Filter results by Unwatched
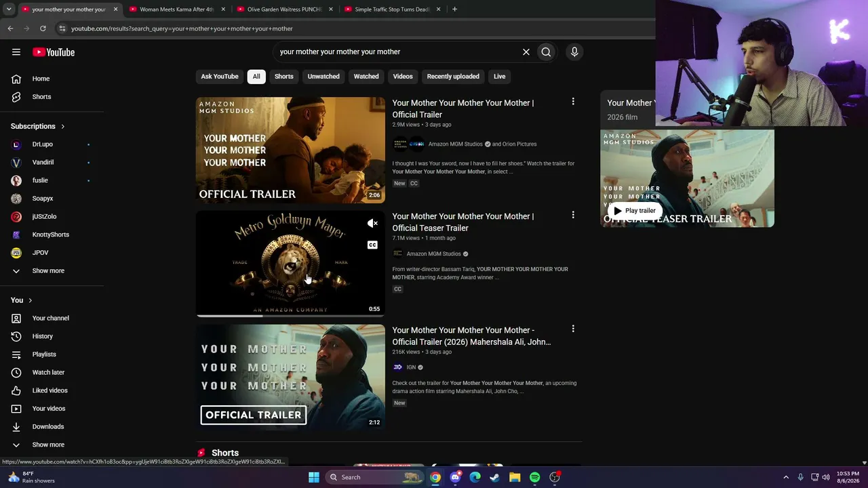Image resolution: width=868 pixels, height=488 pixels. pos(323,77)
